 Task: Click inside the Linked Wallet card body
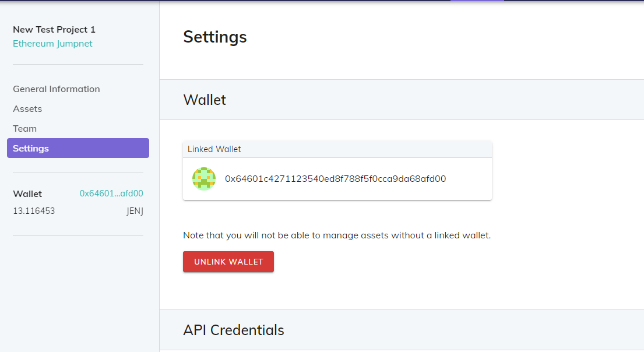(x=337, y=179)
